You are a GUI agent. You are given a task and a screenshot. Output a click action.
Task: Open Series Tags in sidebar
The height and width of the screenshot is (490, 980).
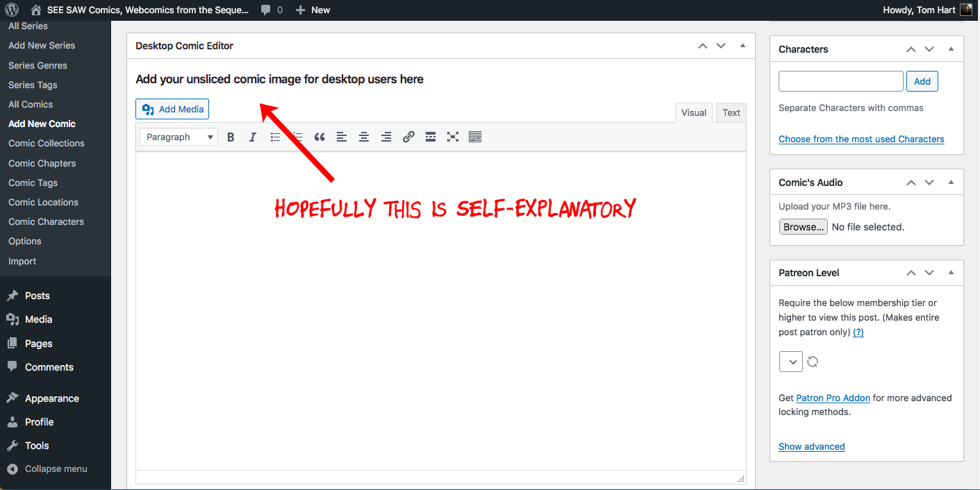33,85
